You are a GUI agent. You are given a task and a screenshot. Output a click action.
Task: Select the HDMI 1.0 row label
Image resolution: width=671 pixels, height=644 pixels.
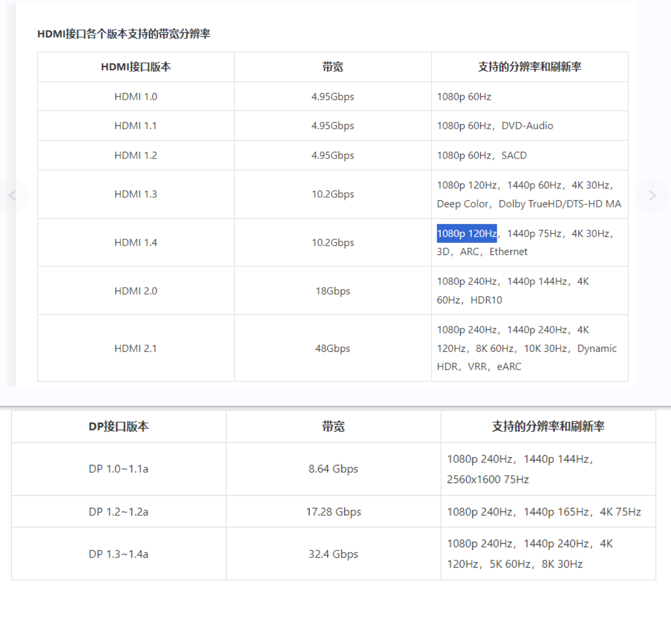[135, 96]
